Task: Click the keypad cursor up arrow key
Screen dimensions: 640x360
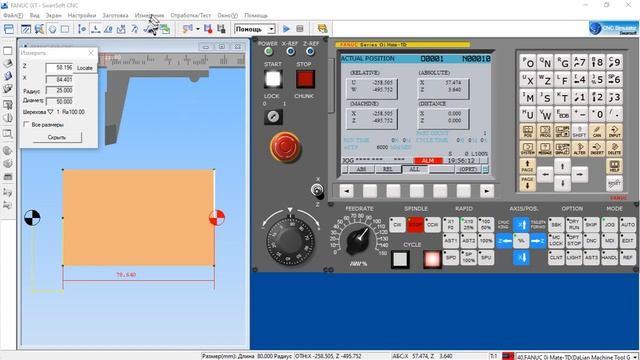Action: point(562,166)
